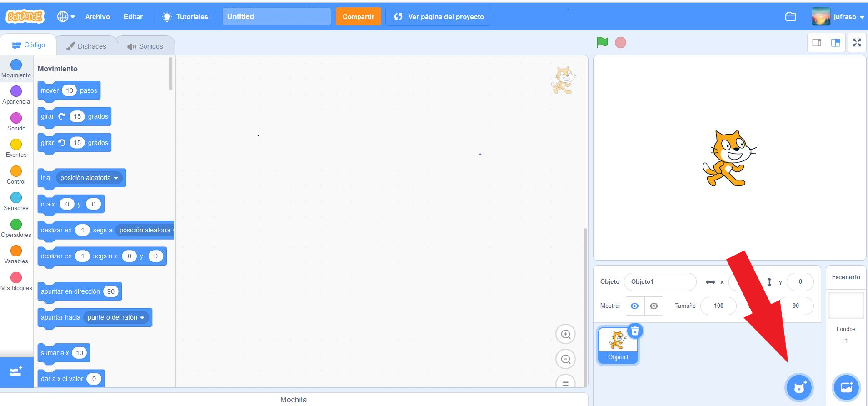Image resolution: width=868 pixels, height=406 pixels.
Task: Zoom out of the code workspace
Action: 565,359
